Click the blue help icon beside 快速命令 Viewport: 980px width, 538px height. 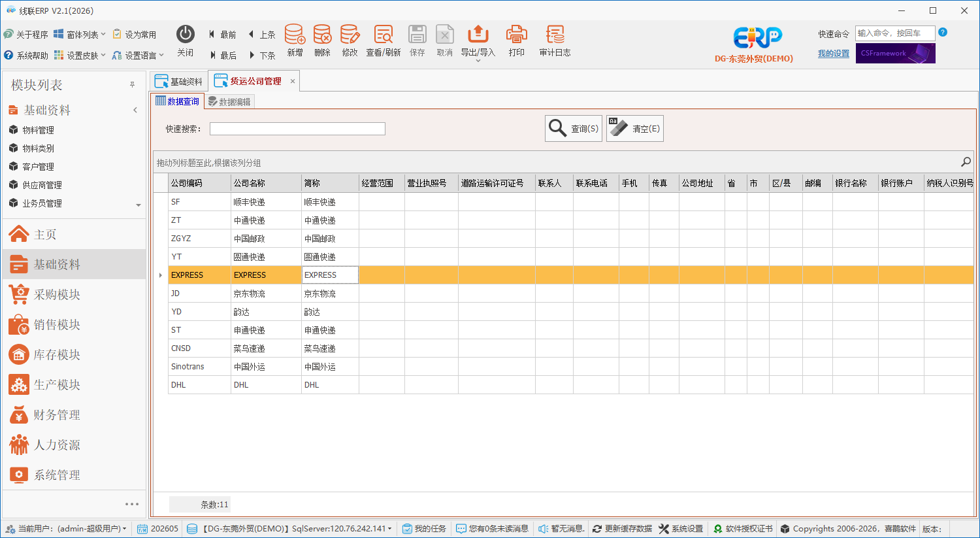[943, 32]
